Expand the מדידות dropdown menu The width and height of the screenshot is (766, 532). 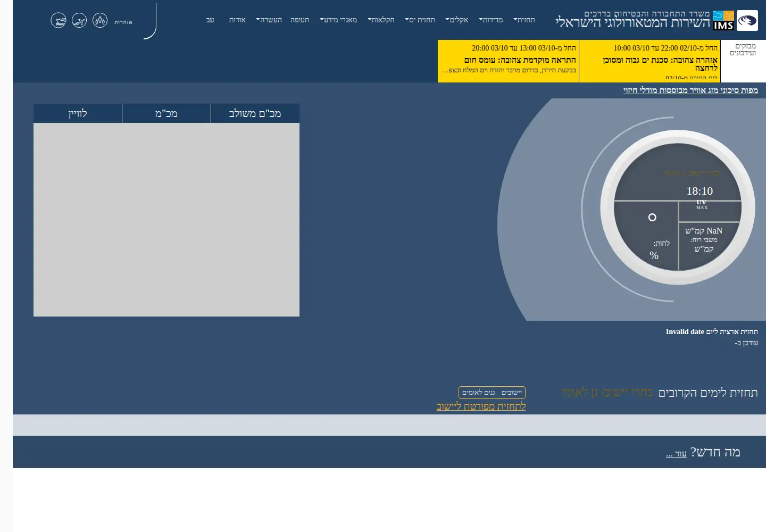490,20
